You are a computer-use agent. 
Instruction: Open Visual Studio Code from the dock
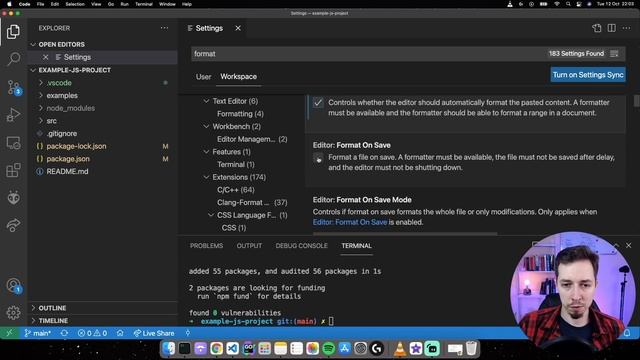pos(232,349)
